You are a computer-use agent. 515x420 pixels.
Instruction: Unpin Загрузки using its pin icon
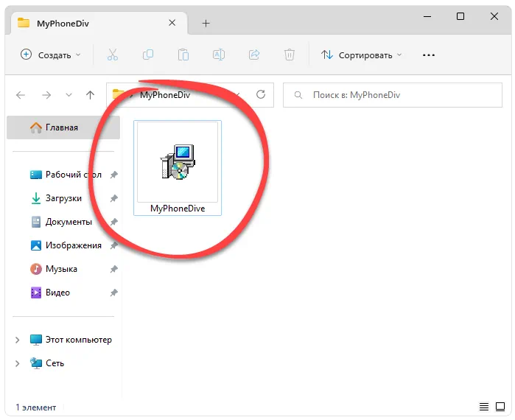113,198
